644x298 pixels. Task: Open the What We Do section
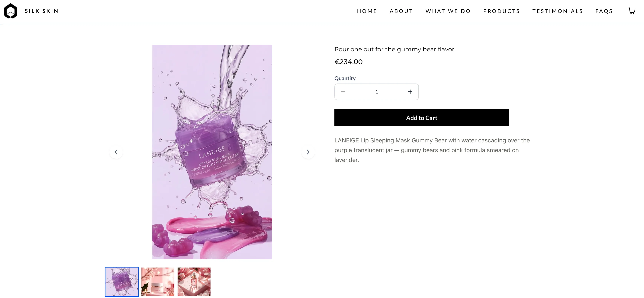(x=448, y=11)
